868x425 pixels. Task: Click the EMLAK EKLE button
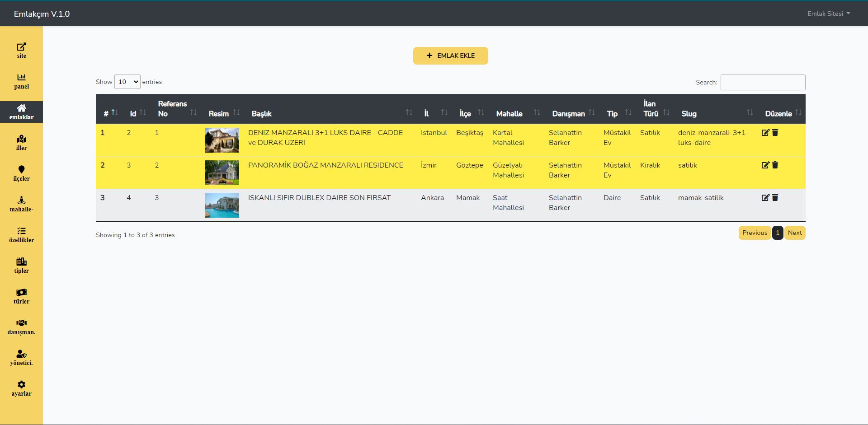(450, 56)
